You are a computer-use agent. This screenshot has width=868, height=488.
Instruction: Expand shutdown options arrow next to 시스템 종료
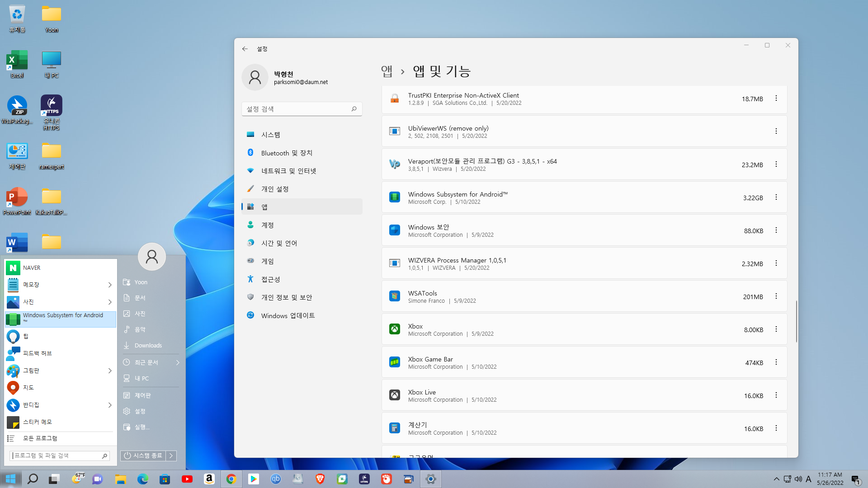click(x=171, y=455)
